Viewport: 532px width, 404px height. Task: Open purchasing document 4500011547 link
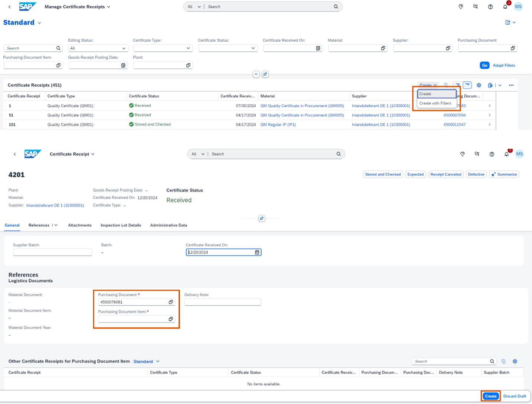click(x=454, y=125)
